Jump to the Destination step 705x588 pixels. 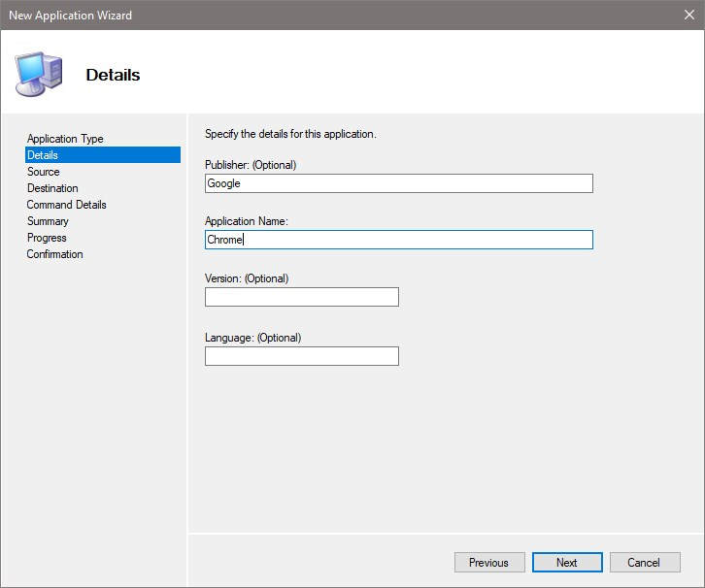[52, 188]
